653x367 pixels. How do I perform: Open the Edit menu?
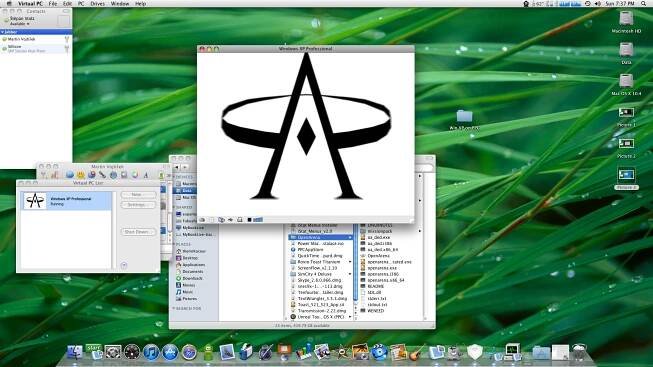pyautogui.click(x=67, y=3)
